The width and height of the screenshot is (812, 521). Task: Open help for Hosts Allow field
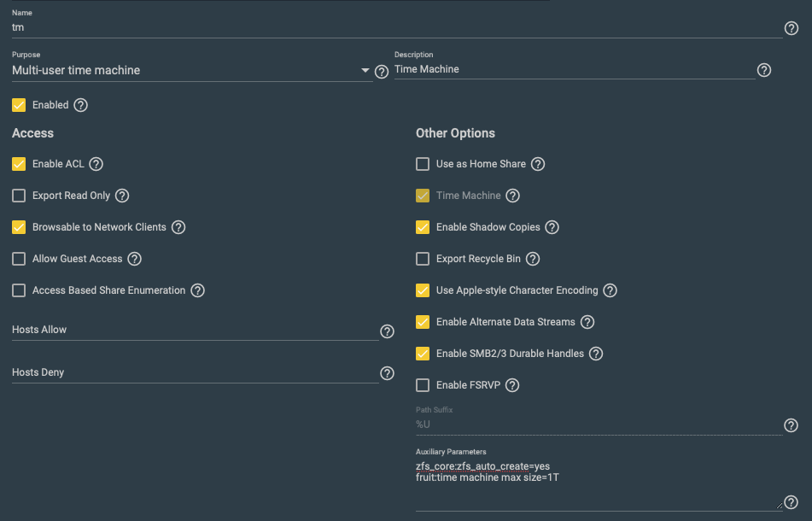387,331
